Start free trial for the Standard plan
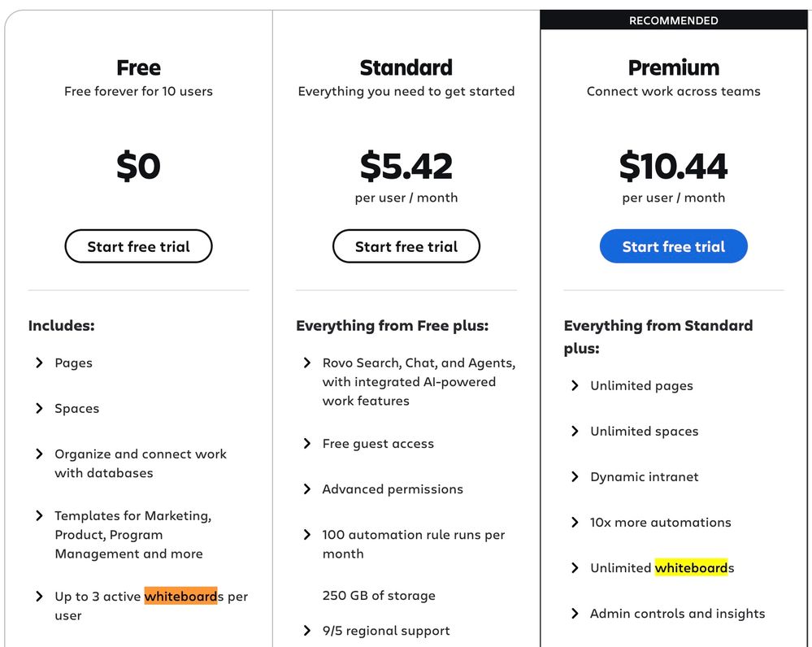 tap(406, 247)
